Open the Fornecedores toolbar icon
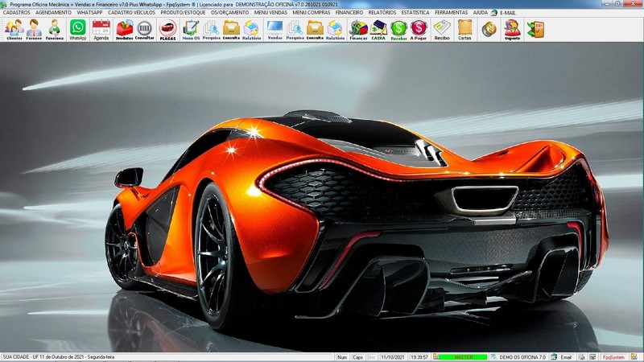 tap(34, 30)
